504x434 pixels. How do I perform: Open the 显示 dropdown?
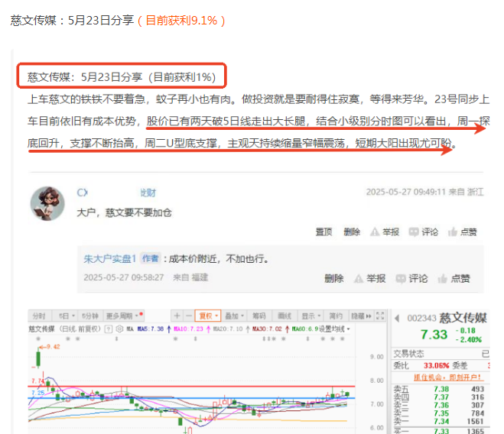[311, 316]
